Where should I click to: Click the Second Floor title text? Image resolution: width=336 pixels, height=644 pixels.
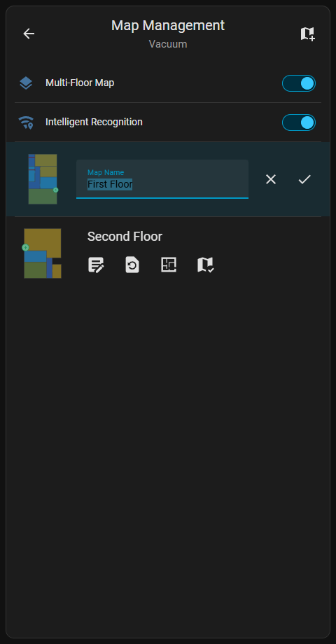[125, 237]
